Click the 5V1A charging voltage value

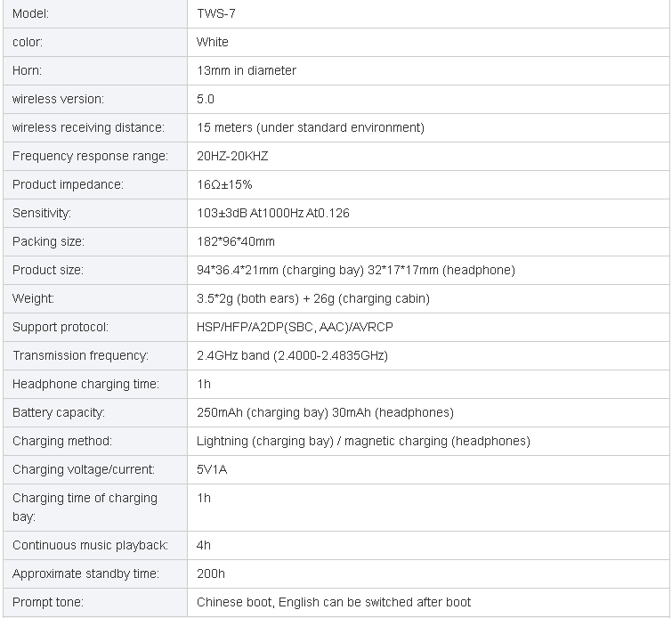[212, 469]
